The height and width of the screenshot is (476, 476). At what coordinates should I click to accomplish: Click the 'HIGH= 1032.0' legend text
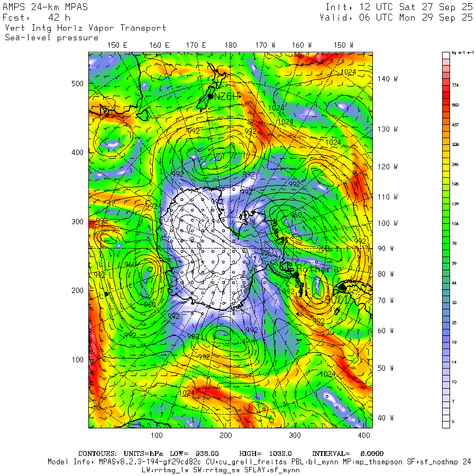[x=266, y=454]
